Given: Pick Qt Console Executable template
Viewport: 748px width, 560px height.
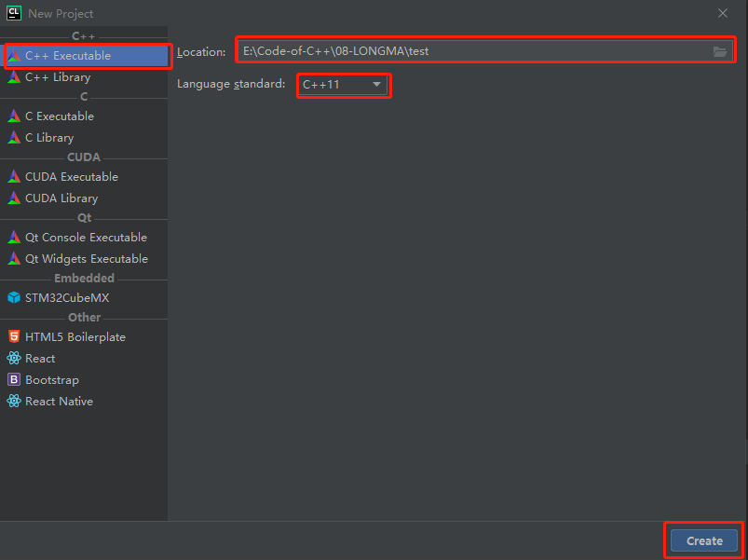Looking at the screenshot, I should coord(84,237).
